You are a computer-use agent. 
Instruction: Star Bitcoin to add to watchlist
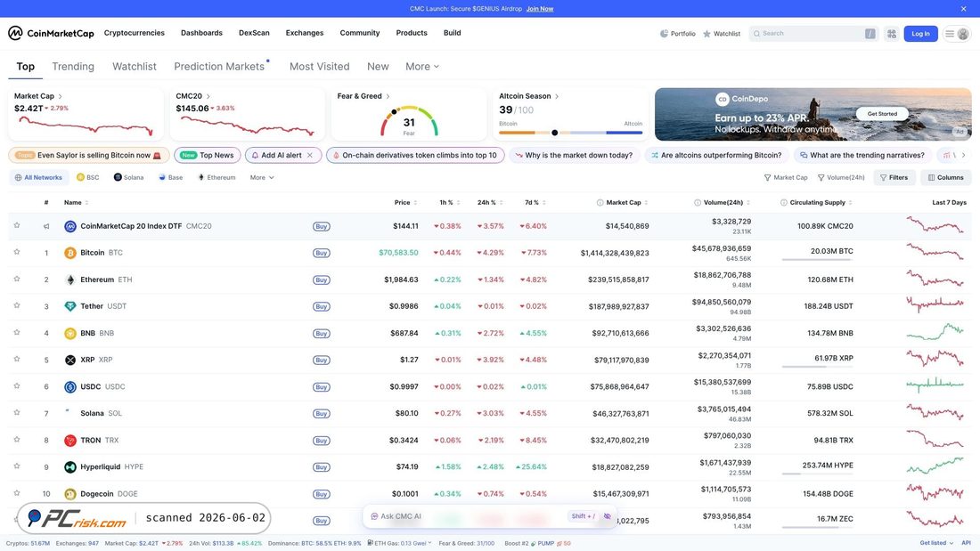click(x=17, y=253)
